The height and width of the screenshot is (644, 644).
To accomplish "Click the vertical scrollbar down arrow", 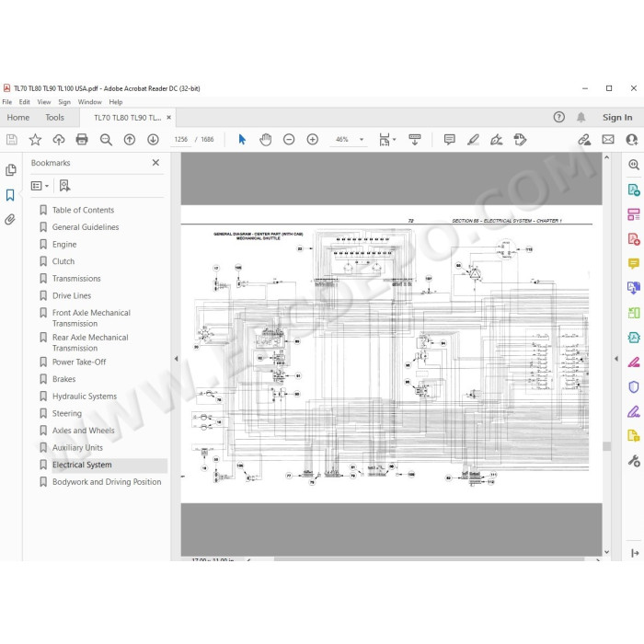I will (x=606, y=552).
